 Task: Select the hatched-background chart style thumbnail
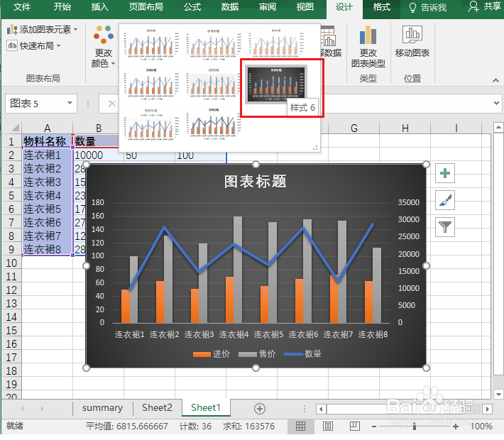click(x=214, y=84)
